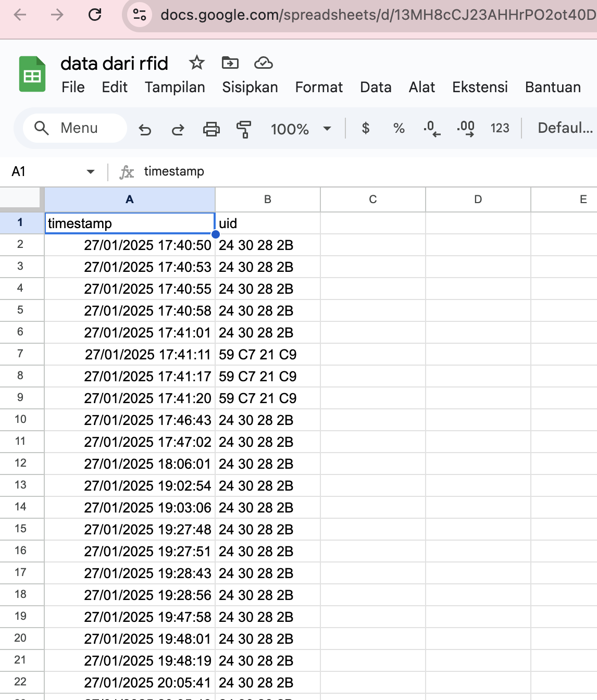Check the cloud save status icon

click(264, 63)
